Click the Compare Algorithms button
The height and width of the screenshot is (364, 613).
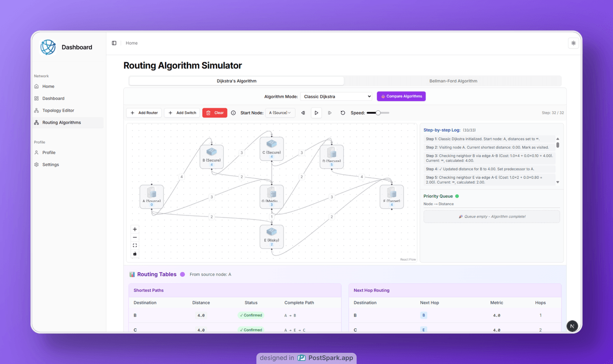[401, 96]
